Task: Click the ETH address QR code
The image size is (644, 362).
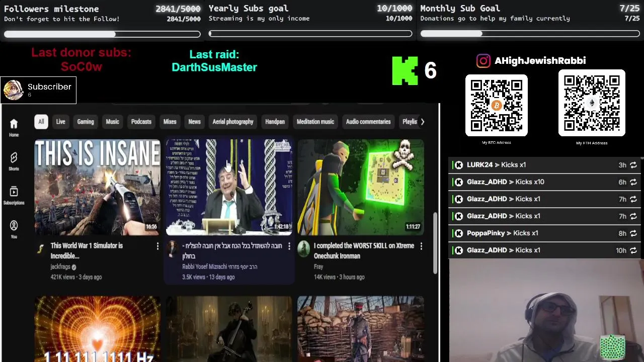Action: (x=592, y=103)
